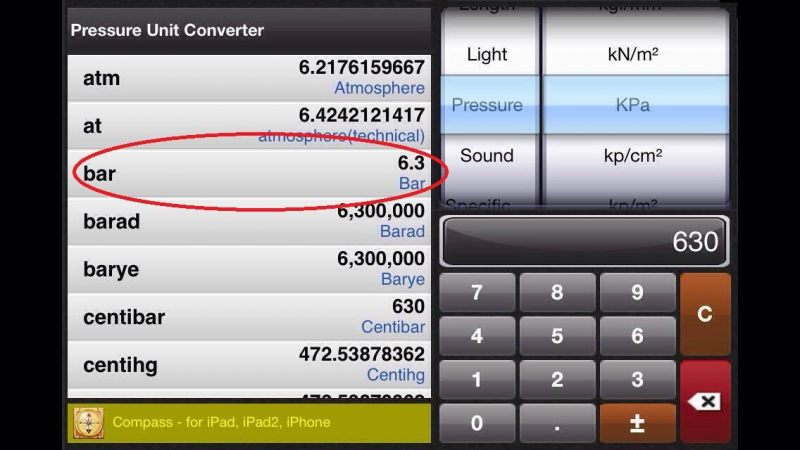
Task: Select Light in category picker
Action: (x=487, y=55)
